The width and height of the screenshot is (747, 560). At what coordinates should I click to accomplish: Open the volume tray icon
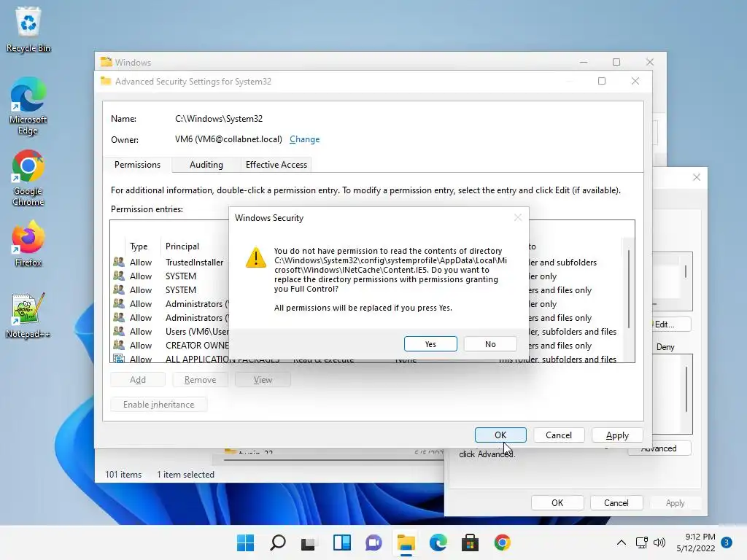click(659, 542)
